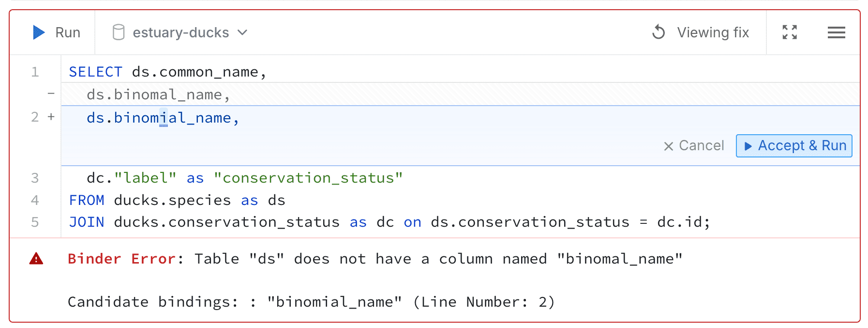Click the red error warning triangle
The image size is (868, 328).
[36, 259]
